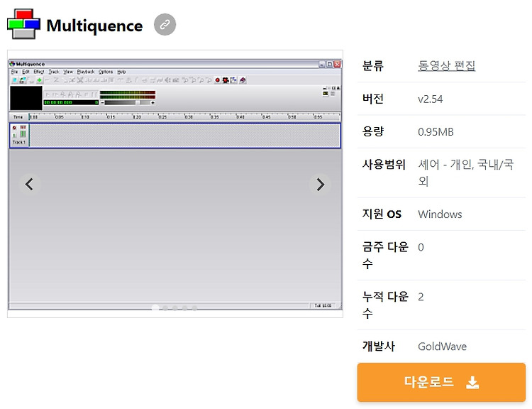Open the File menu in the Multiquence window

pos(14,72)
